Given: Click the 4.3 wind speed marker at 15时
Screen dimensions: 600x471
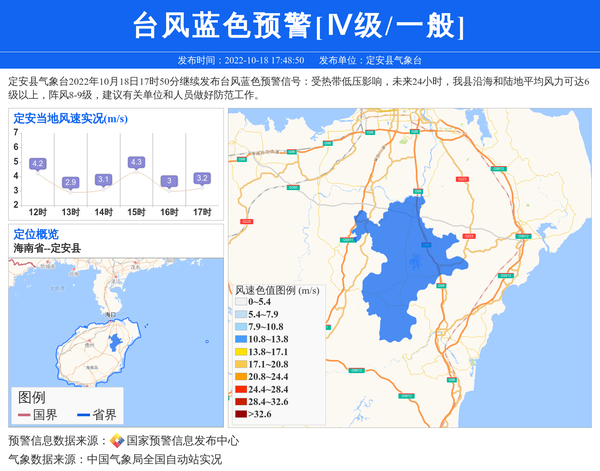Looking at the screenshot, I should click(136, 162).
